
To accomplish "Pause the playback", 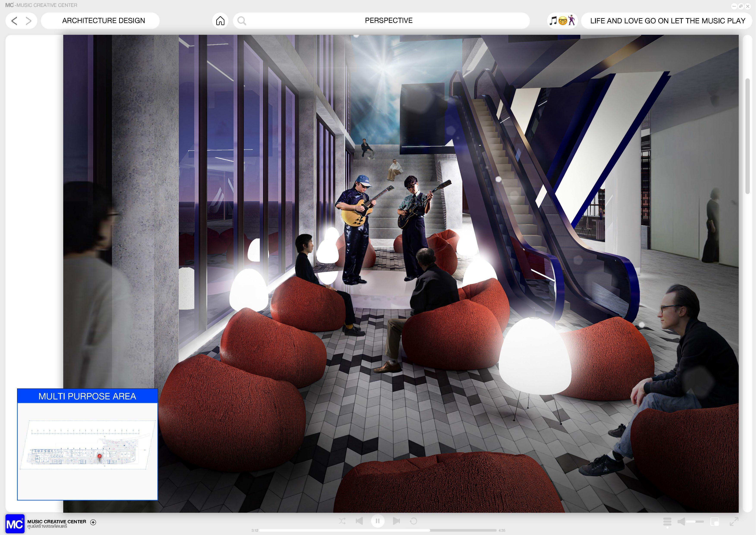I will (x=378, y=521).
